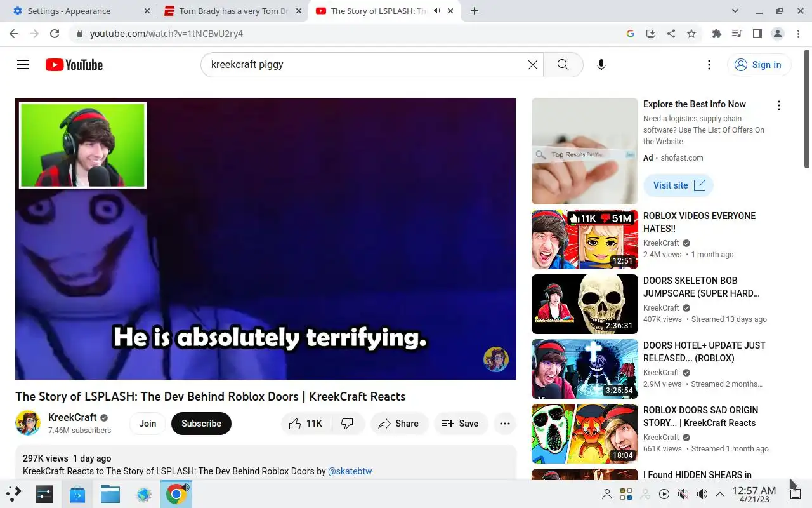This screenshot has height=508, width=812.
Task: Run search with magnifier button
Action: [563, 64]
